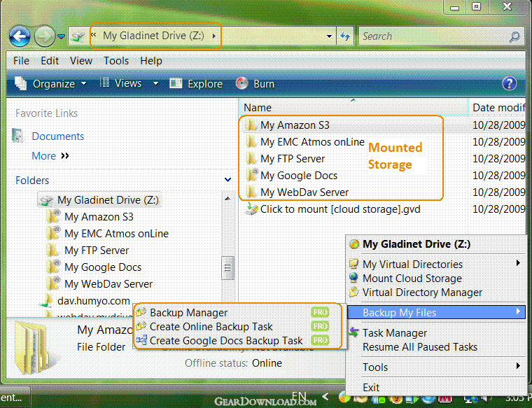Select 'Click to mount [cloud storage].gvd' file name
The width and height of the screenshot is (532, 408).
coord(340,209)
